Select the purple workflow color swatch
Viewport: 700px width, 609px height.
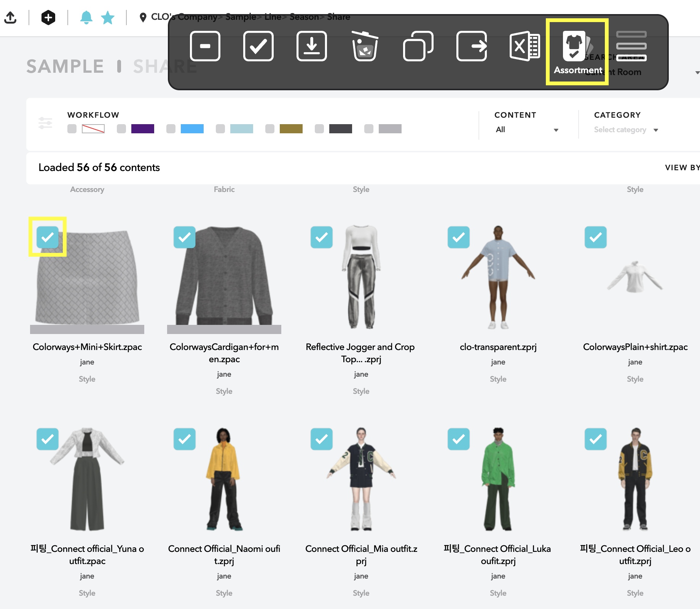pos(143,129)
